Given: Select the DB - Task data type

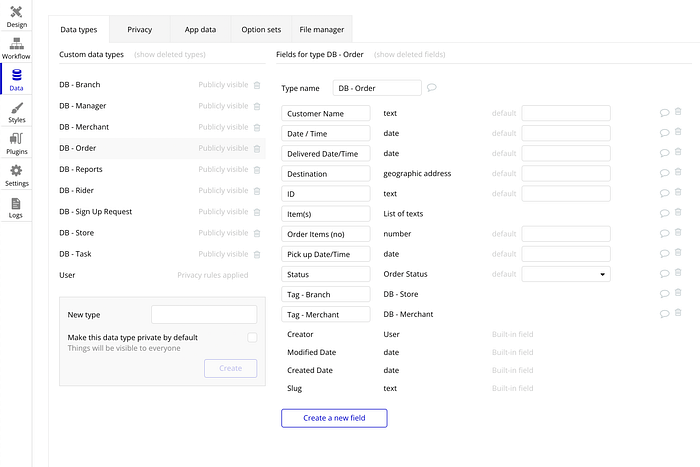Looking at the screenshot, I should click(x=162, y=254).
